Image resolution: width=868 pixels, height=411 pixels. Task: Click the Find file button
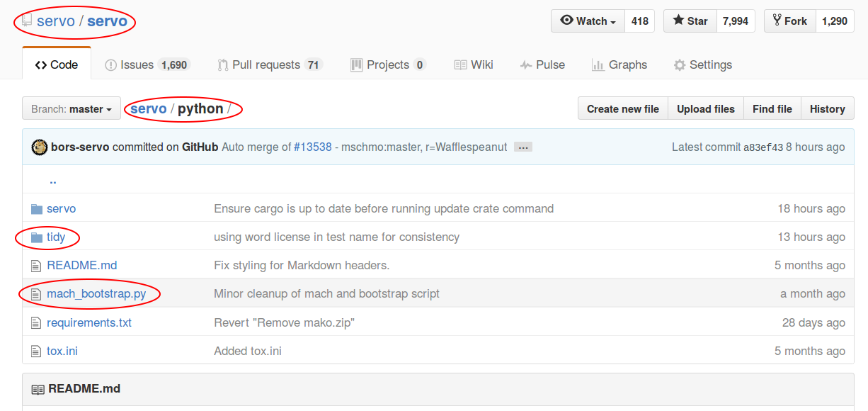[772, 109]
